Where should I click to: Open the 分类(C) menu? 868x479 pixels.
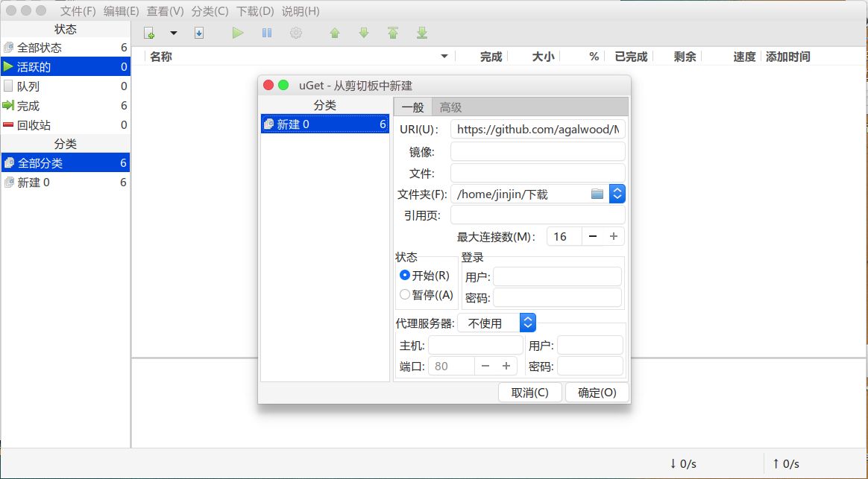[210, 11]
